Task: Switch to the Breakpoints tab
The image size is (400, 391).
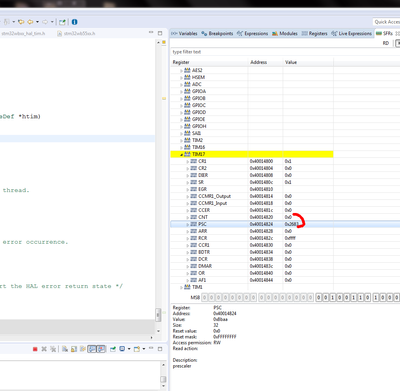Action: [217, 33]
